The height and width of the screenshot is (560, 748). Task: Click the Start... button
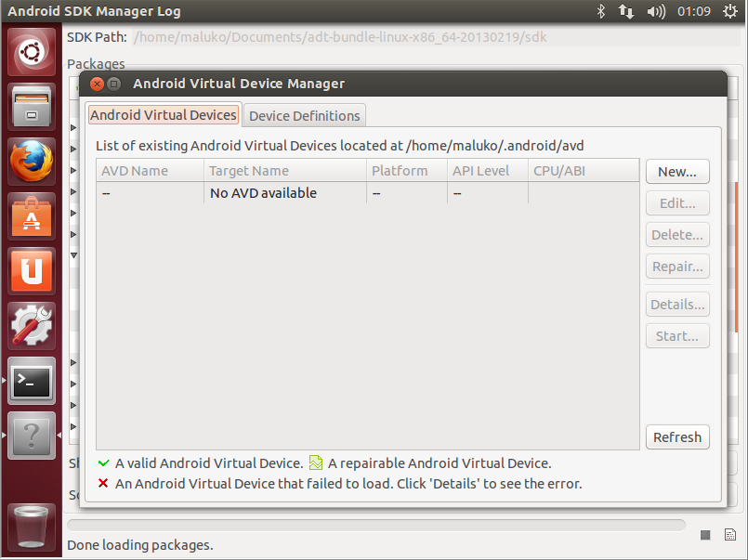(x=677, y=335)
